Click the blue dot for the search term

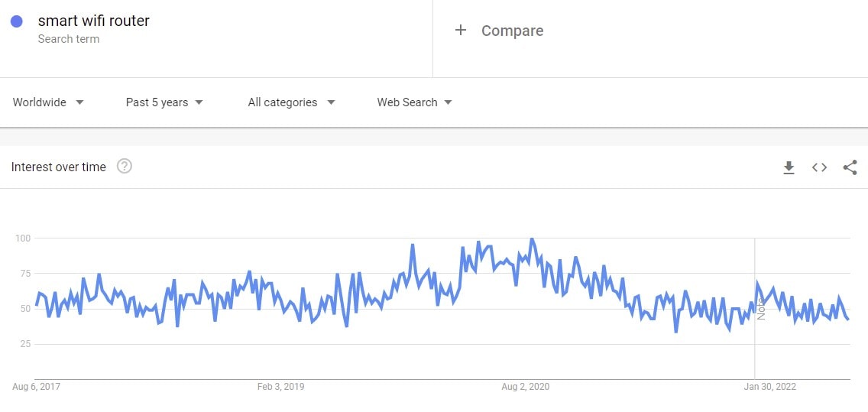click(x=17, y=21)
